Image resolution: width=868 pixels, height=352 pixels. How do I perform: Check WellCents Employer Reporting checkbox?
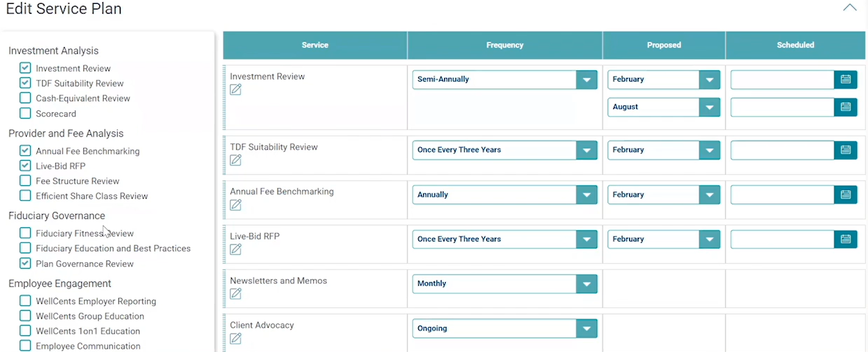(x=25, y=301)
